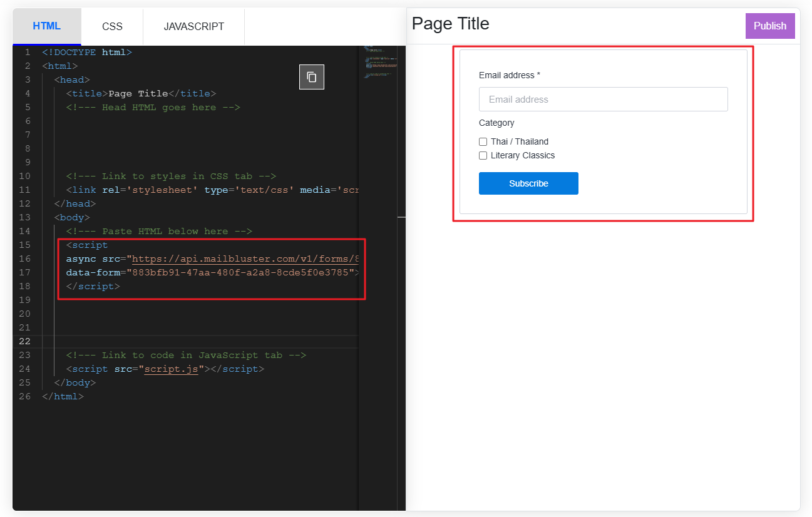Click the script.js link in line 24
The image size is (812, 517).
(171, 369)
